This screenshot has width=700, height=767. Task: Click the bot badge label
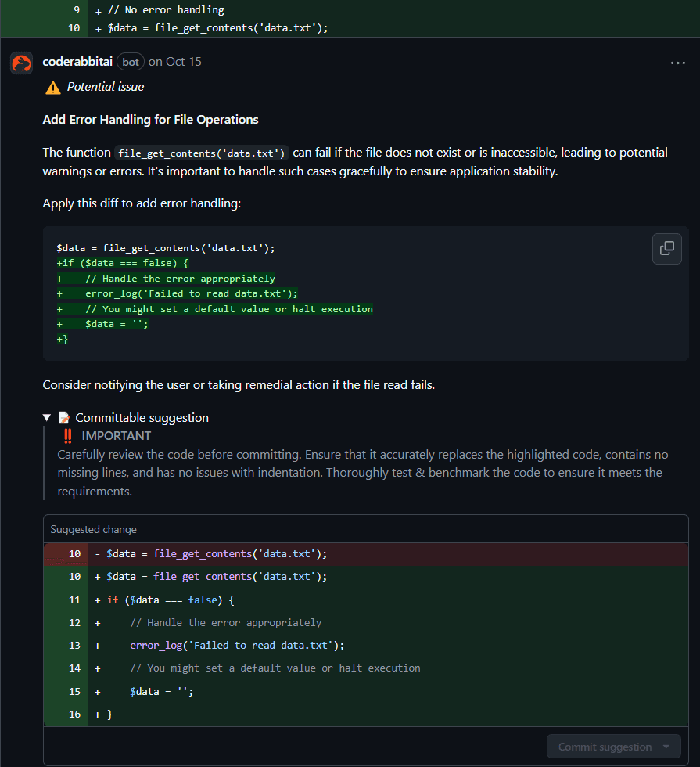[131, 62]
